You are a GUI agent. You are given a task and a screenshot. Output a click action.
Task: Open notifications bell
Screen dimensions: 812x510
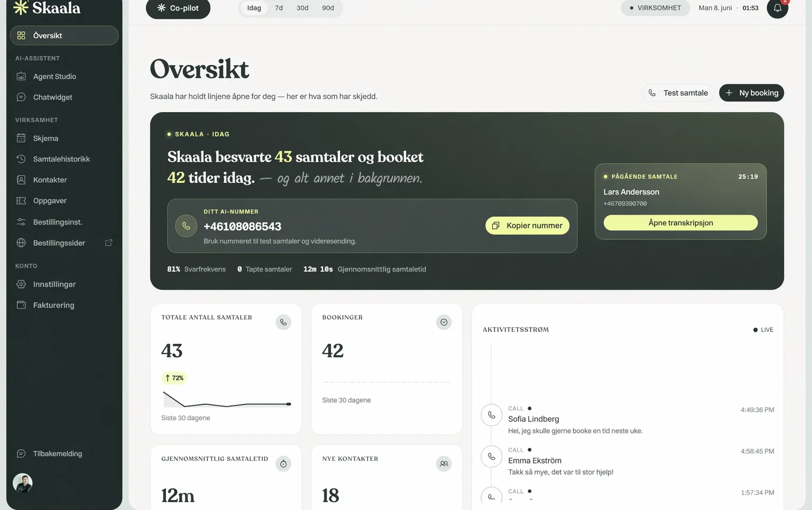pyautogui.click(x=778, y=8)
